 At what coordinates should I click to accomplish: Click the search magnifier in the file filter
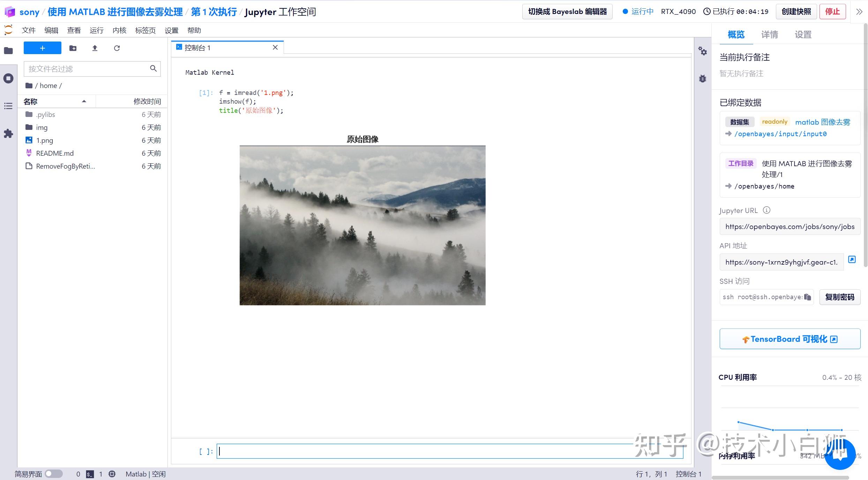point(153,68)
